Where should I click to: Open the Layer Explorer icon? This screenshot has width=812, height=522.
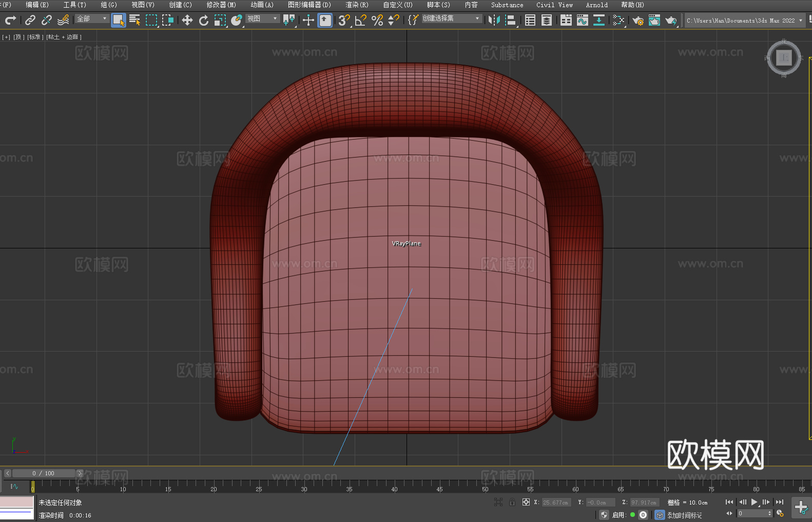[x=547, y=20]
